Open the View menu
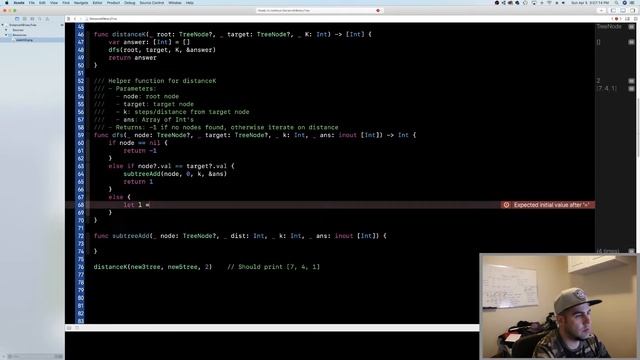640x360 pixels. pyautogui.click(x=53, y=3)
